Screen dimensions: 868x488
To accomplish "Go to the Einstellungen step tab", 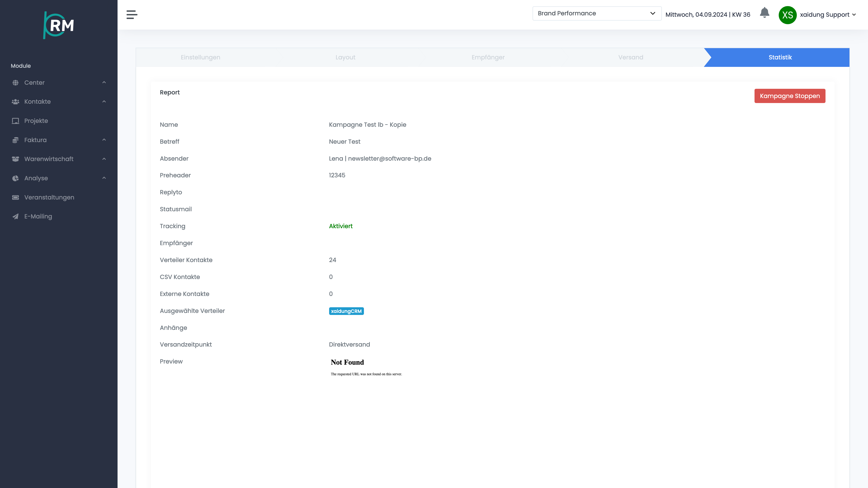I will pos(200,57).
